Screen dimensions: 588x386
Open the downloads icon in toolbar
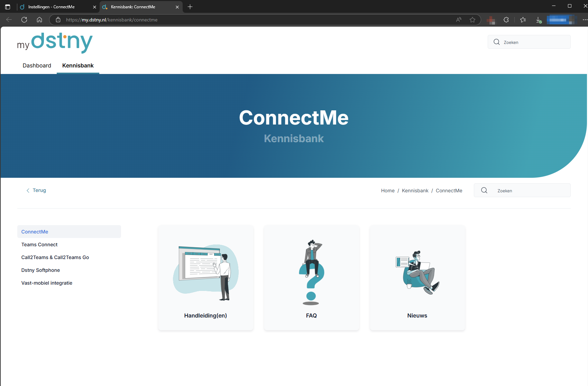pyautogui.click(x=539, y=20)
